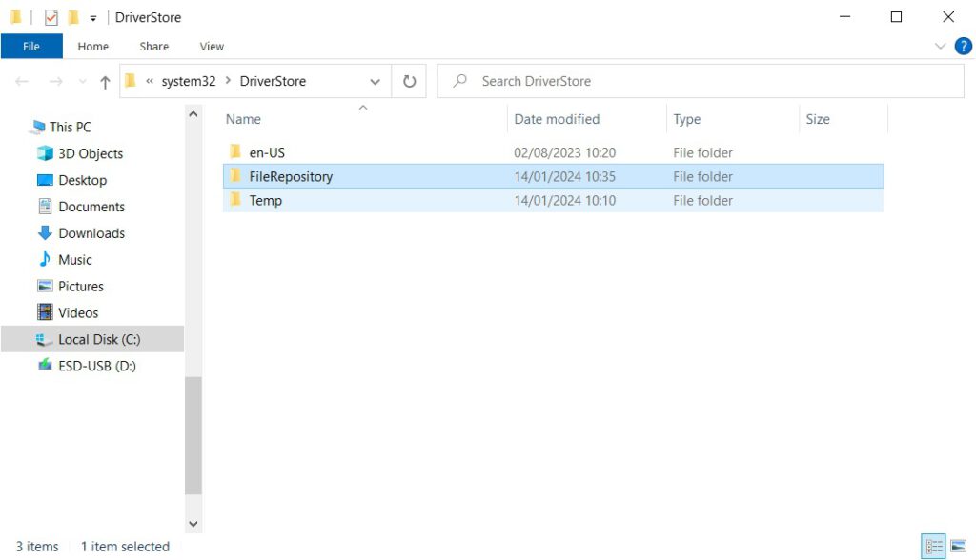Click the navigation pane scroll down arrow

tap(193, 524)
